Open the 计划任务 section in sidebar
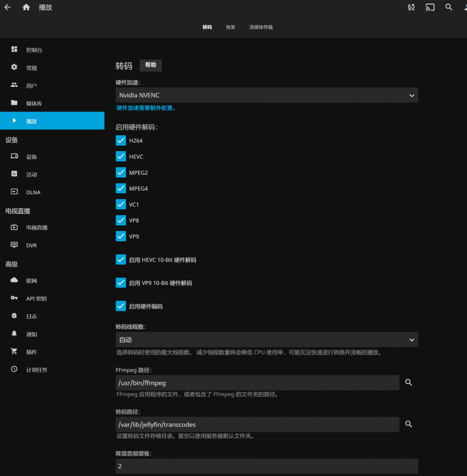The width and height of the screenshot is (467, 476). (36, 370)
